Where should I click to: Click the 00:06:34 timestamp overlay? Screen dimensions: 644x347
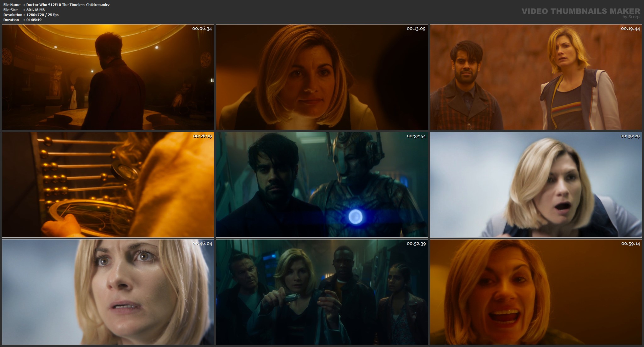click(x=203, y=29)
